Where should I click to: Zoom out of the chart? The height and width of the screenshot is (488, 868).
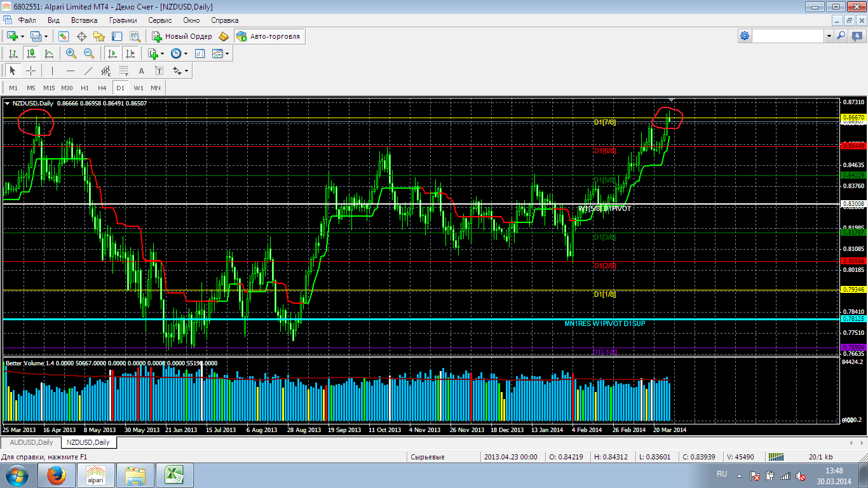(89, 54)
